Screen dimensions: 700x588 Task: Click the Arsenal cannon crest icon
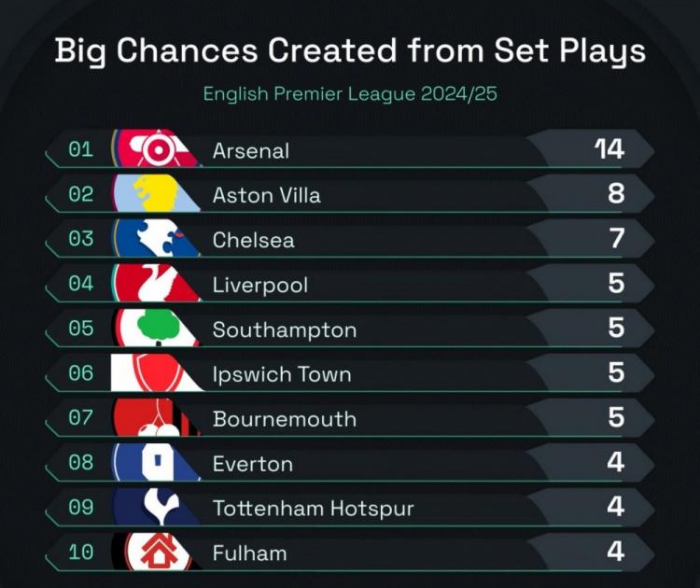click(x=155, y=149)
